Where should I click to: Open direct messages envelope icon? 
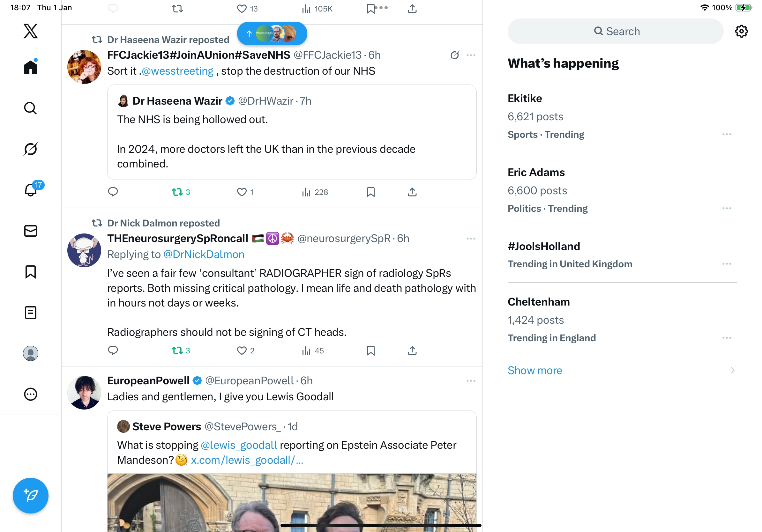click(x=31, y=231)
